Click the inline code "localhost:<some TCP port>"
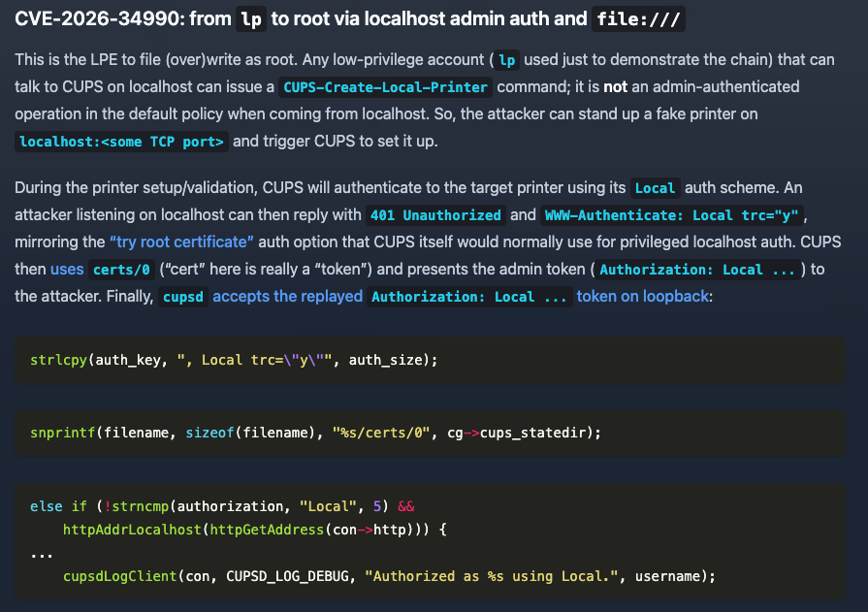 coord(122,142)
